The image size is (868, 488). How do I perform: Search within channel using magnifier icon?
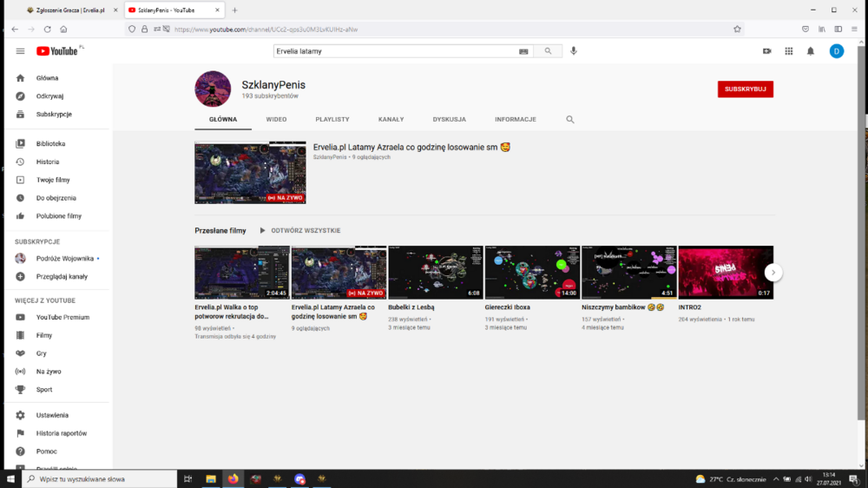point(570,120)
